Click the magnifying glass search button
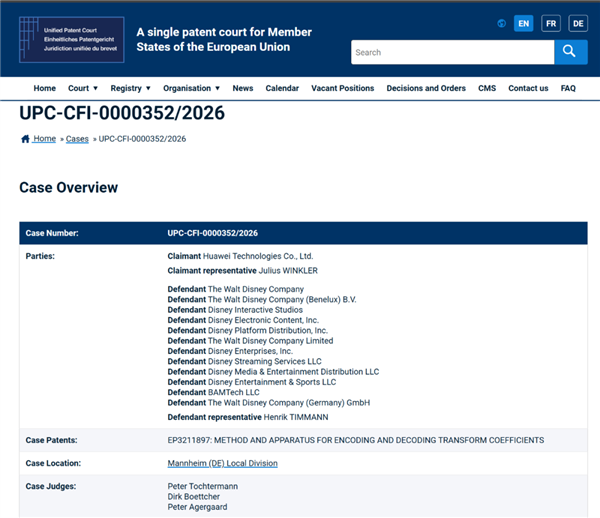600x518 pixels. point(571,52)
